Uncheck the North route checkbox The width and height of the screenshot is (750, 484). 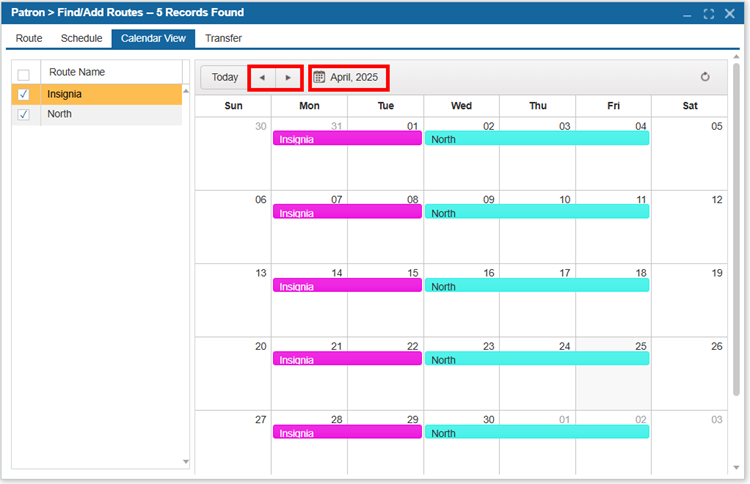point(24,115)
